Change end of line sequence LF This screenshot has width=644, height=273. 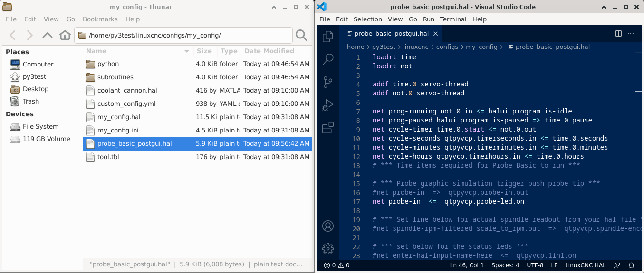point(554,265)
